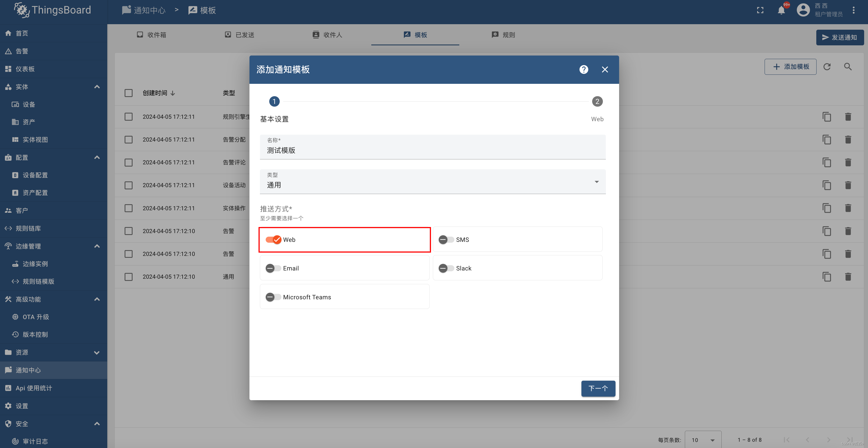Expand the 资源 sidebar section
Viewport: 868px width, 448px height.
(x=97, y=352)
